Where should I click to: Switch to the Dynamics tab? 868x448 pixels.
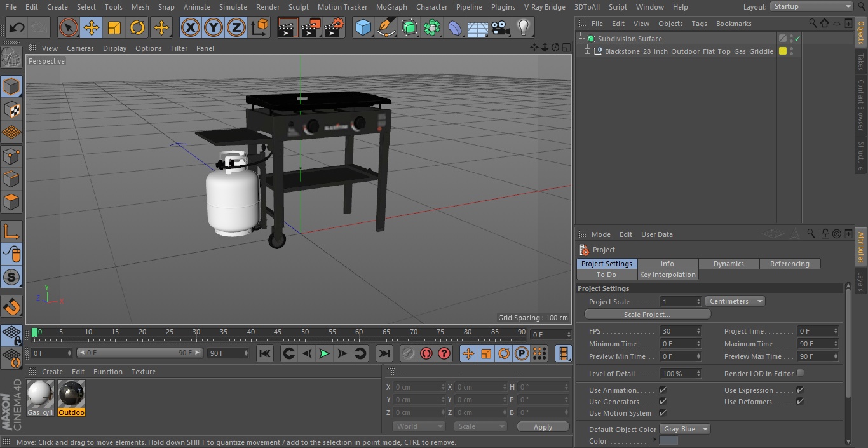(x=728, y=264)
